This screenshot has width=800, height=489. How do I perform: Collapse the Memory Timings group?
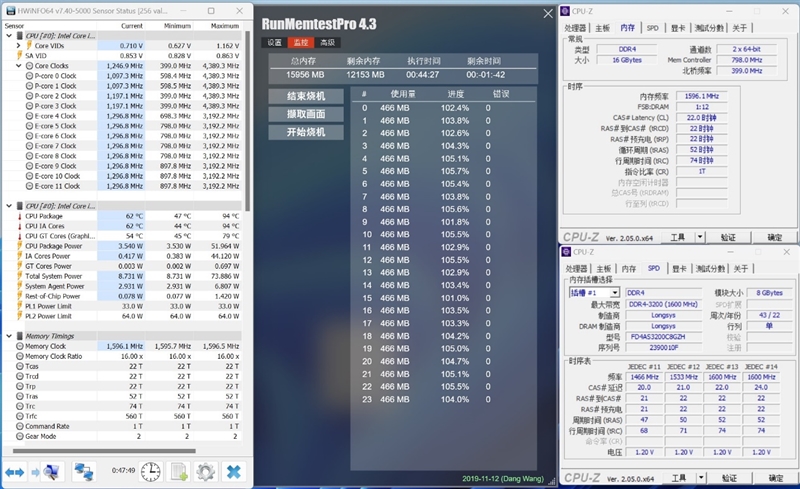click(x=9, y=336)
